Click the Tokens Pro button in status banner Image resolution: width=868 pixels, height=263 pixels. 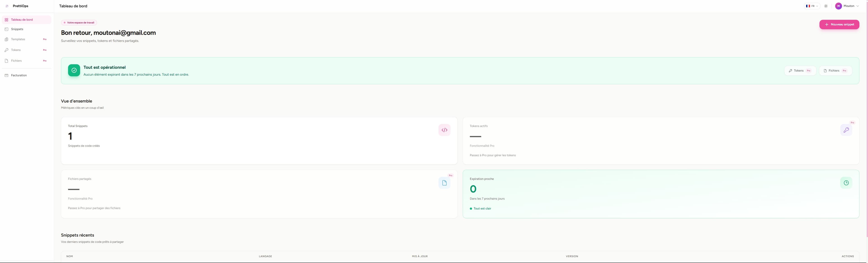click(800, 71)
